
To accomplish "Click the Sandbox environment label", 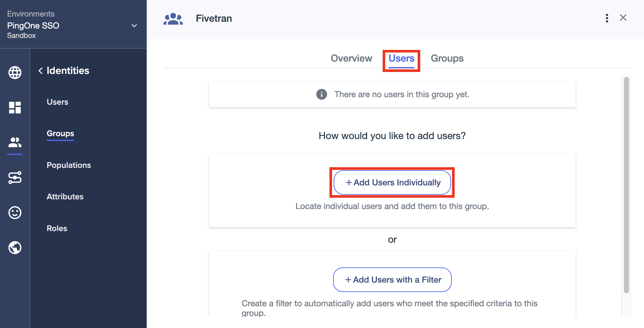I will coord(21,36).
